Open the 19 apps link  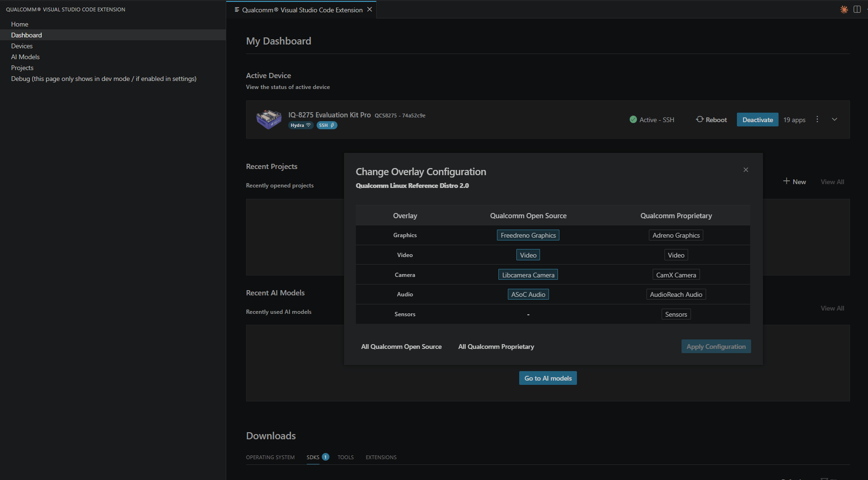click(794, 120)
